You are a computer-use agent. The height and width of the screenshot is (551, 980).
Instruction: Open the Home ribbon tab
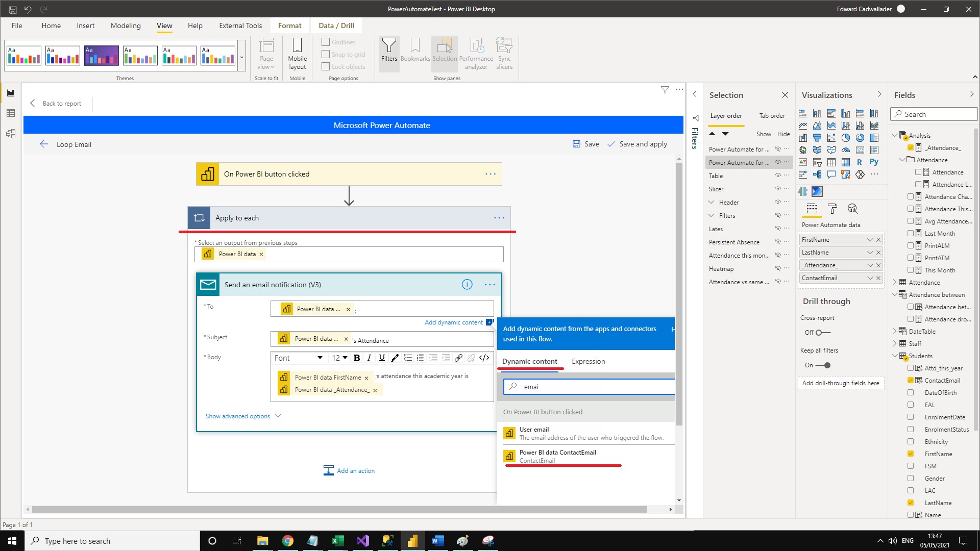[51, 26]
